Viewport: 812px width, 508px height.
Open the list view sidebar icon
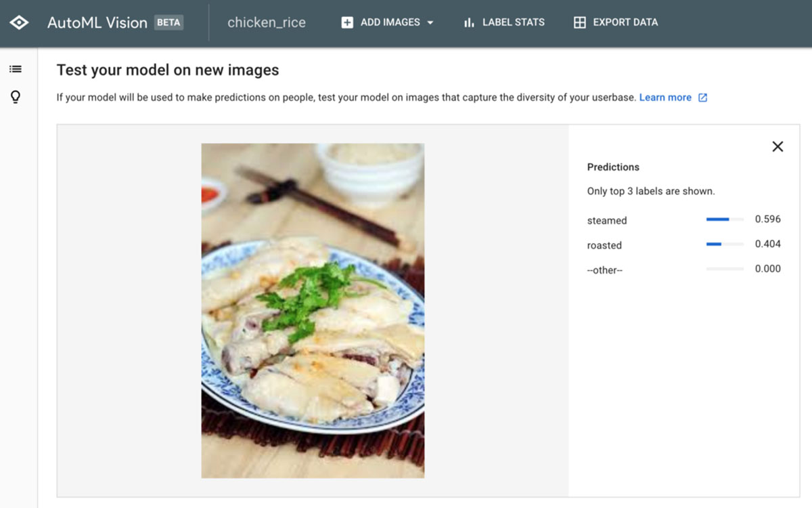click(15, 69)
